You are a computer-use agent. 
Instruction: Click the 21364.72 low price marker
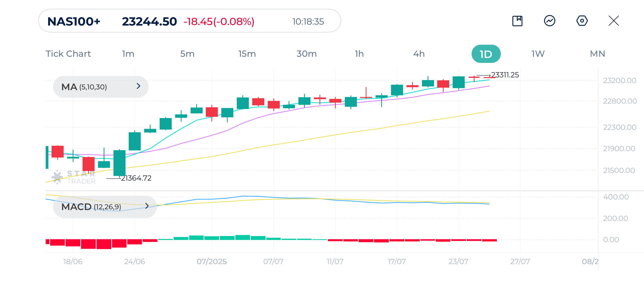coord(136,178)
